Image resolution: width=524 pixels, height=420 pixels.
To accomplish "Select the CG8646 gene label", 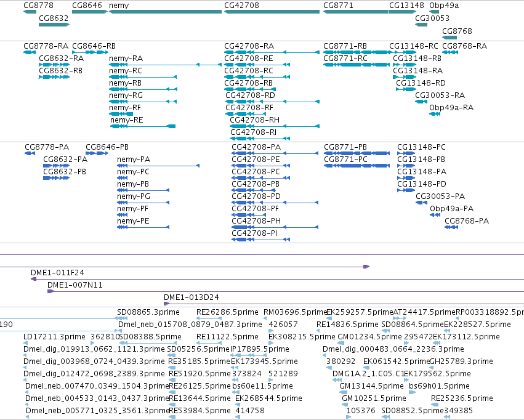I will pyautogui.click(x=87, y=6).
